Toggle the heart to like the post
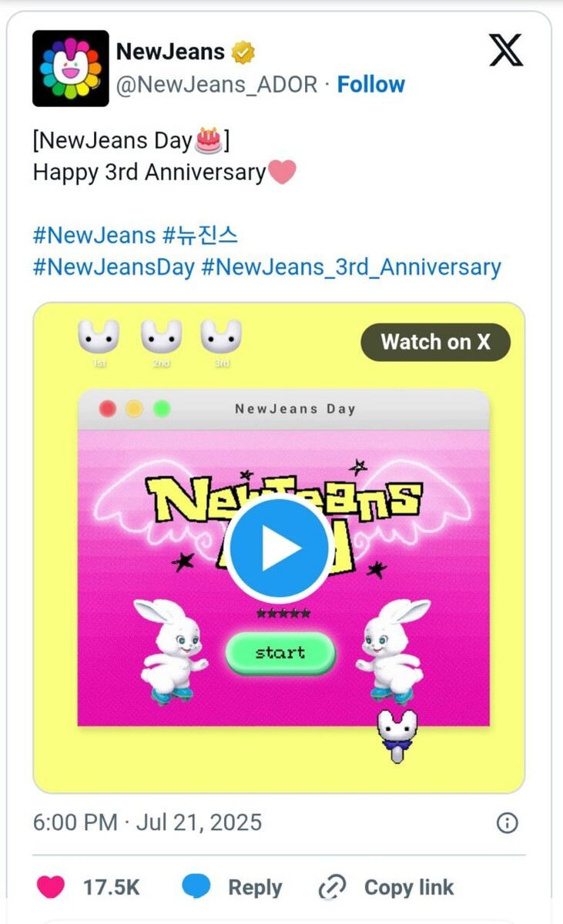Screen dimensions: 563x924 coord(49,887)
